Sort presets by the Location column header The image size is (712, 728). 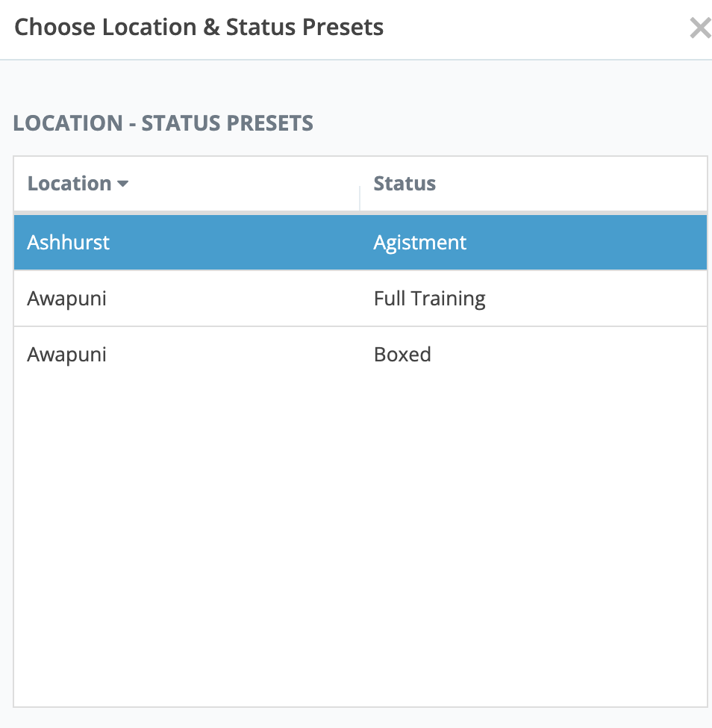coord(69,184)
